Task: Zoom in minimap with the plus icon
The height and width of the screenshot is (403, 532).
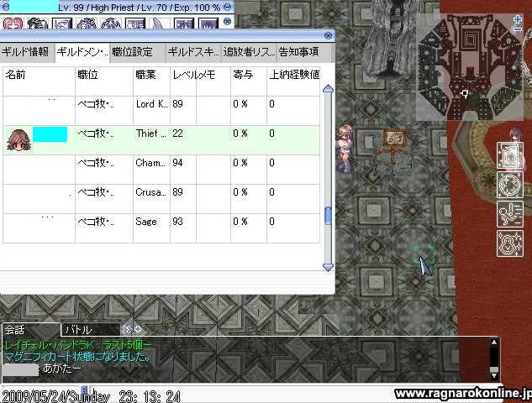Action: [518, 19]
